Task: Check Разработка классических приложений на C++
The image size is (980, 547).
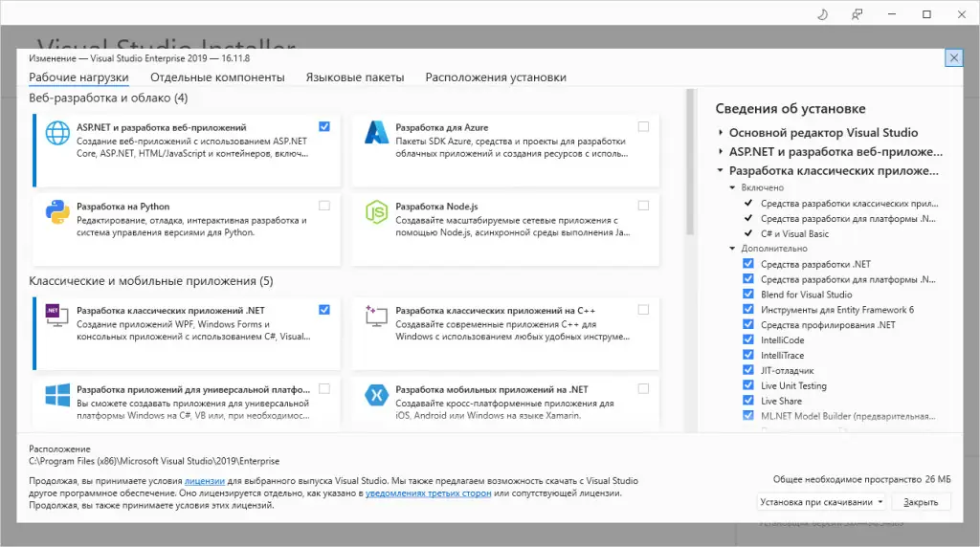Action: pyautogui.click(x=643, y=310)
